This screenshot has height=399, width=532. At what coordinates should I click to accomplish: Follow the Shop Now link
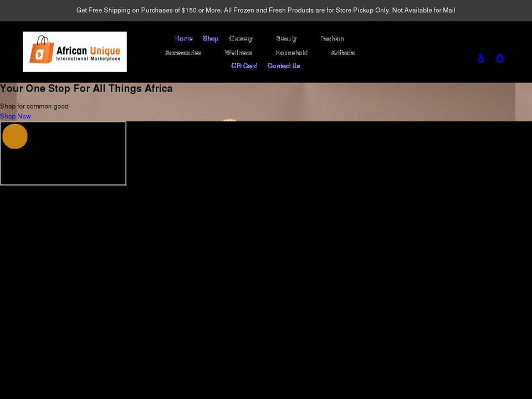coord(16,116)
